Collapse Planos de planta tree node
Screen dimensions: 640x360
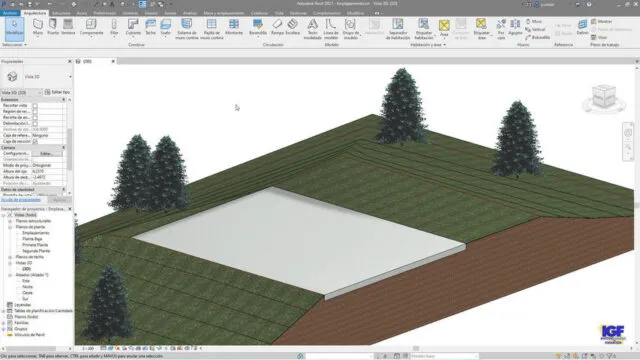(10, 227)
